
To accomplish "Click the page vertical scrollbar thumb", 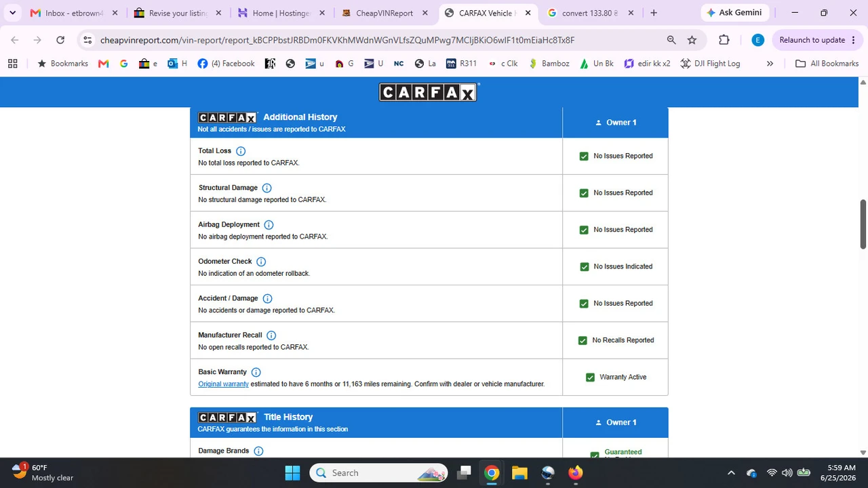I will 863,224.
